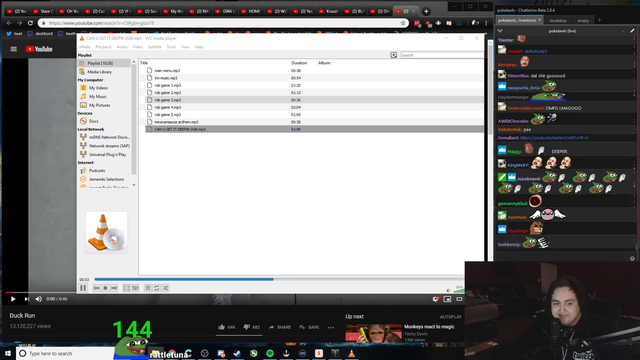Open VLC Video menu
640x360 pixels.
point(138,47)
